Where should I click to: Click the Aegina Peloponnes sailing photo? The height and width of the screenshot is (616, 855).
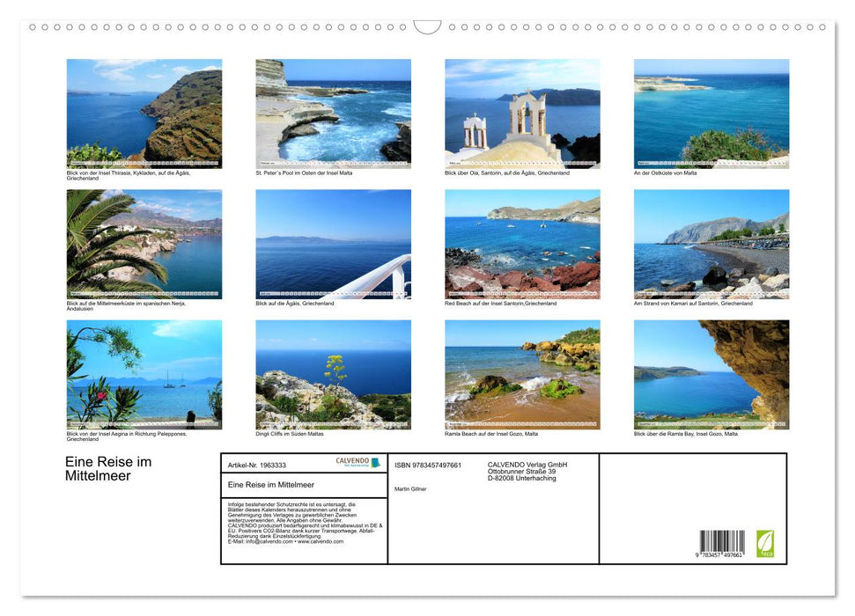tap(144, 372)
